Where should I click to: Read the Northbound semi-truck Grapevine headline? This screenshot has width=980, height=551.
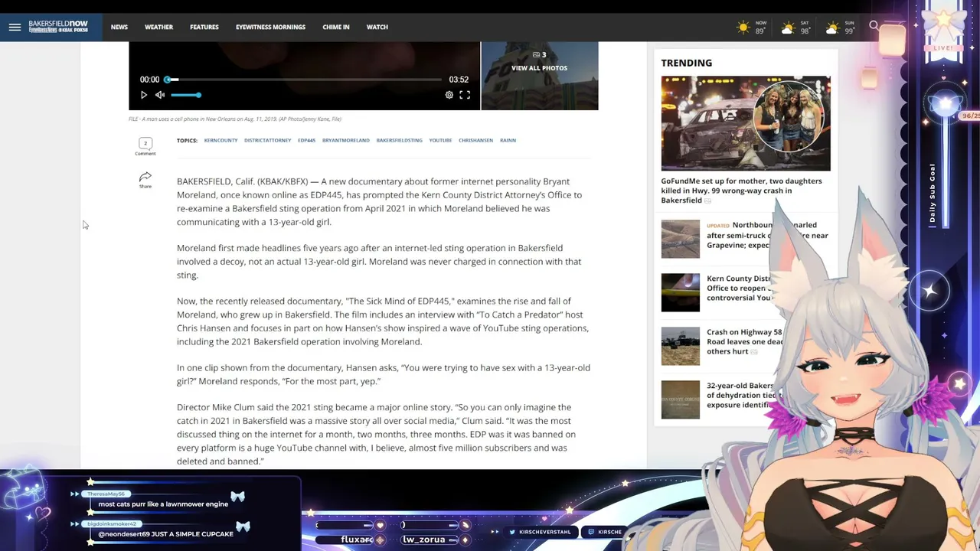click(767, 235)
